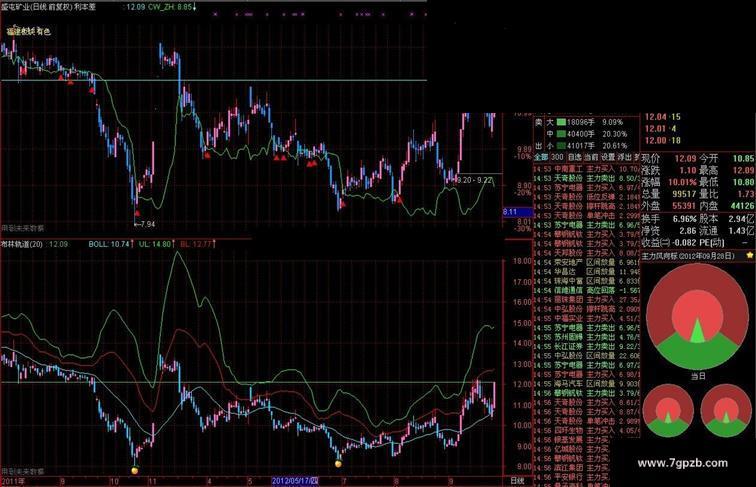Click the 12.00 18 order book row

[662, 140]
